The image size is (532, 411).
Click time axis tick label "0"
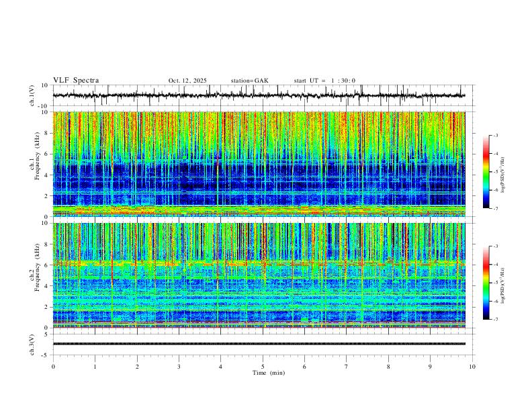53,367
